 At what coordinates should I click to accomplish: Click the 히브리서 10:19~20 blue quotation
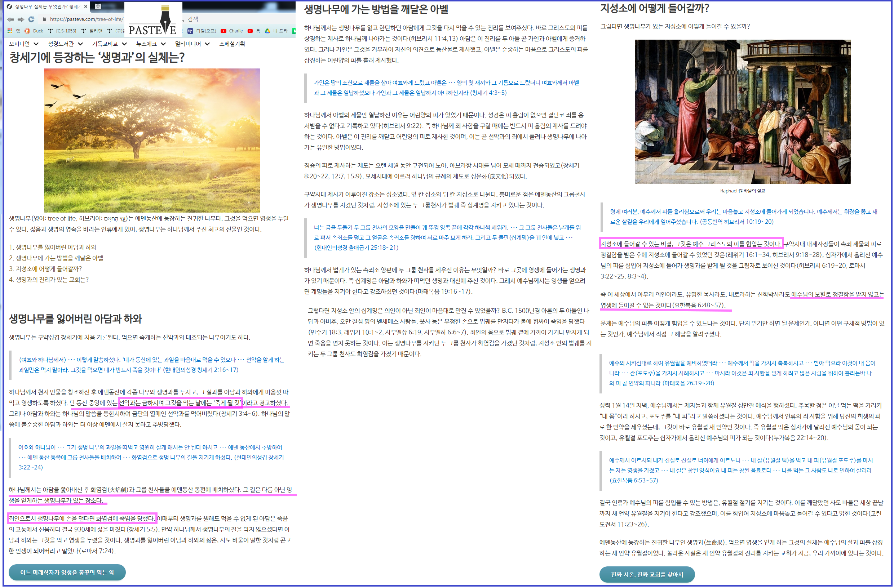744,217
